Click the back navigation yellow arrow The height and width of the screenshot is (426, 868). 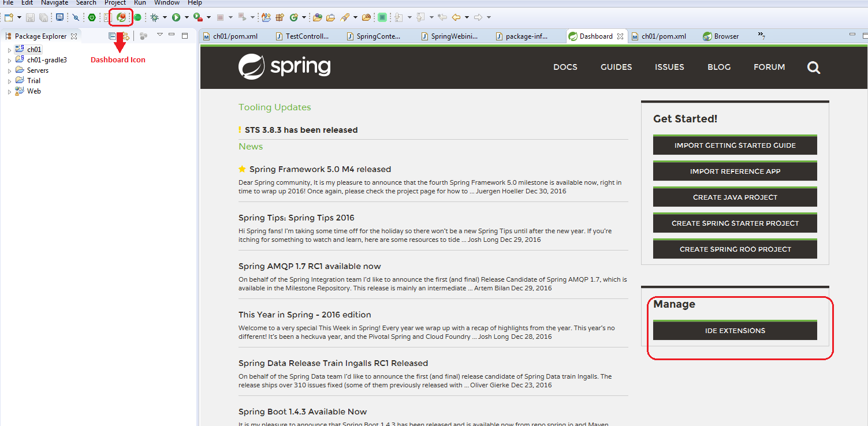456,17
